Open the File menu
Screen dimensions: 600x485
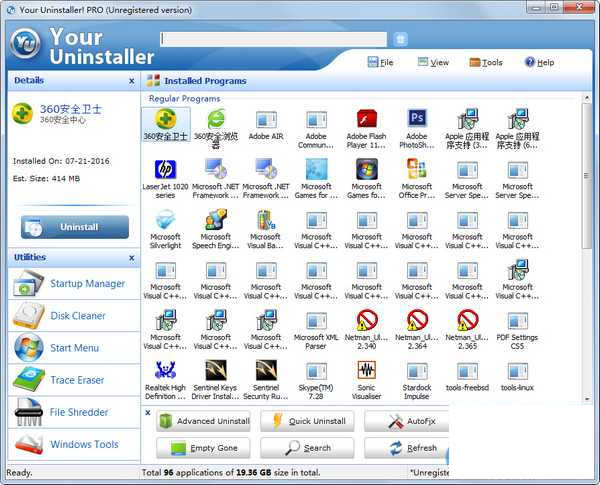coord(380,62)
